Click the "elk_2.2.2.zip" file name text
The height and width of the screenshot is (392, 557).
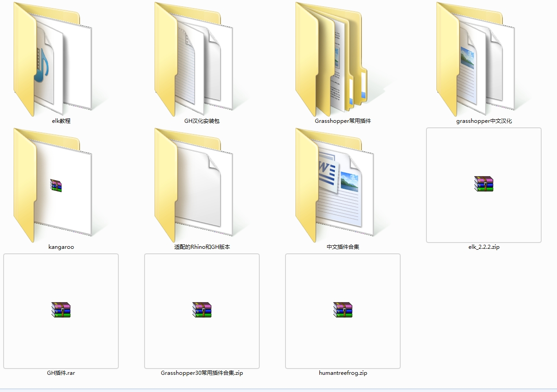(x=484, y=247)
